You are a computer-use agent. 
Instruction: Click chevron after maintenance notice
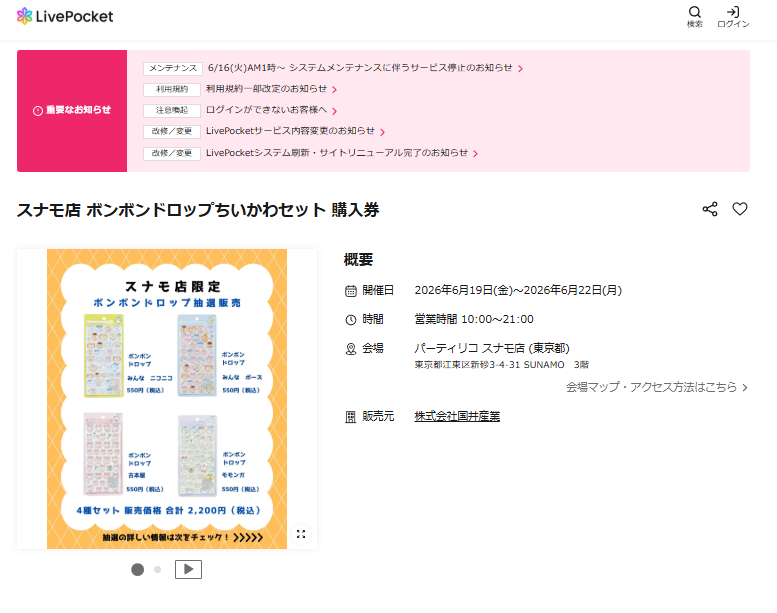coord(520,69)
